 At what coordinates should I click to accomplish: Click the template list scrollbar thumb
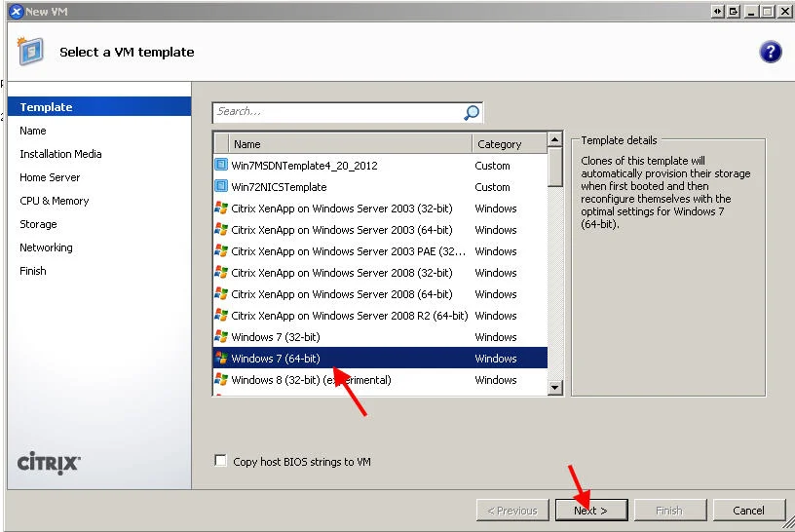click(x=555, y=167)
